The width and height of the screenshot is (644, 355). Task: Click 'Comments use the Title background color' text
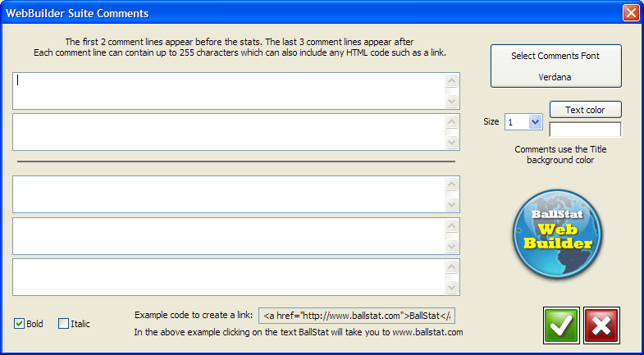pos(560,155)
